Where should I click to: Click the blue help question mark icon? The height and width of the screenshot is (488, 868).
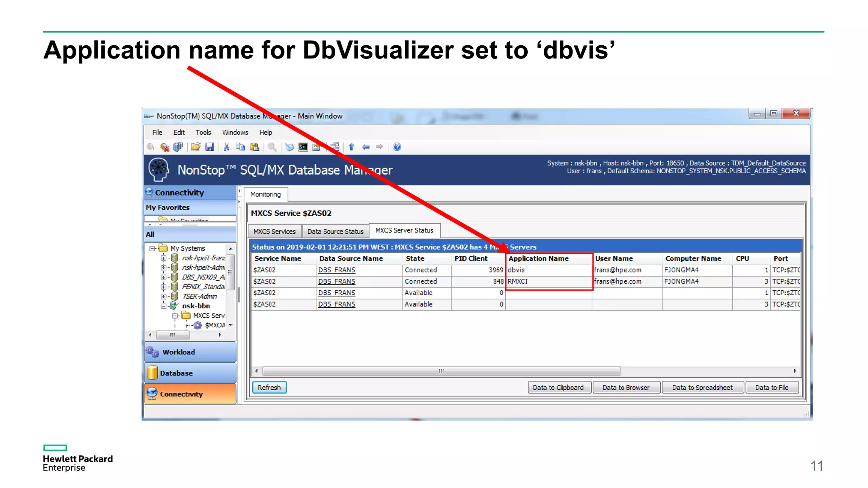click(397, 147)
